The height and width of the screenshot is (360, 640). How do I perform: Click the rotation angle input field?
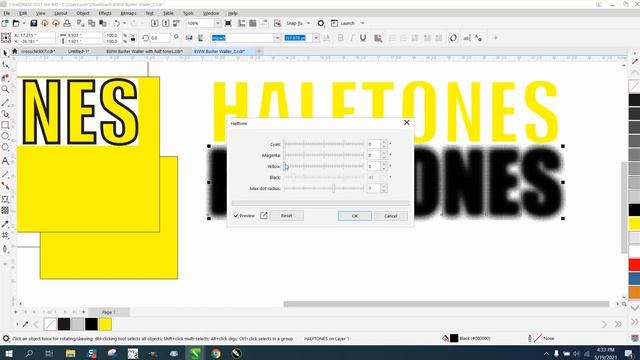pyautogui.click(x=160, y=38)
